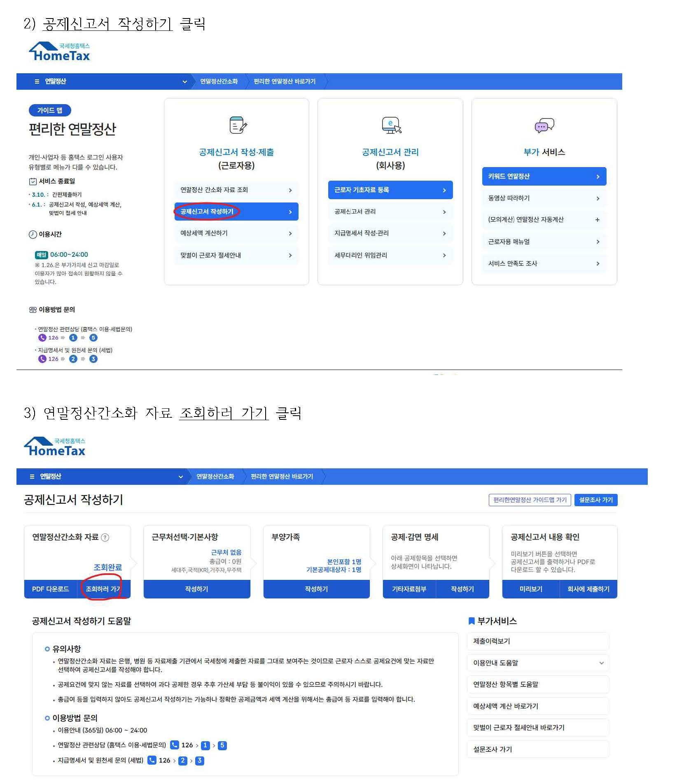Click the 조회하러 가기 button
Image resolution: width=698 pixels, height=784 pixels.
(103, 589)
